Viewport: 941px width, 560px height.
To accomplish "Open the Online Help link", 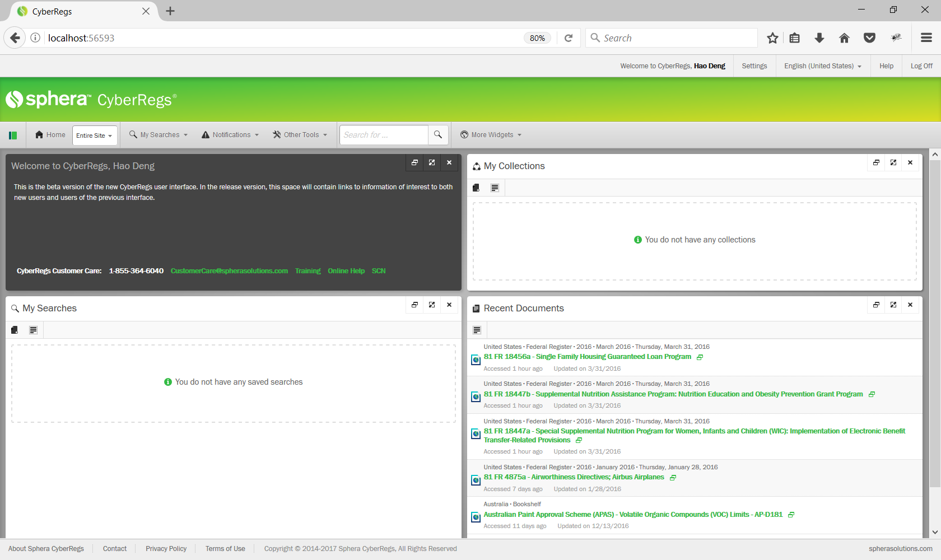I will (x=346, y=271).
